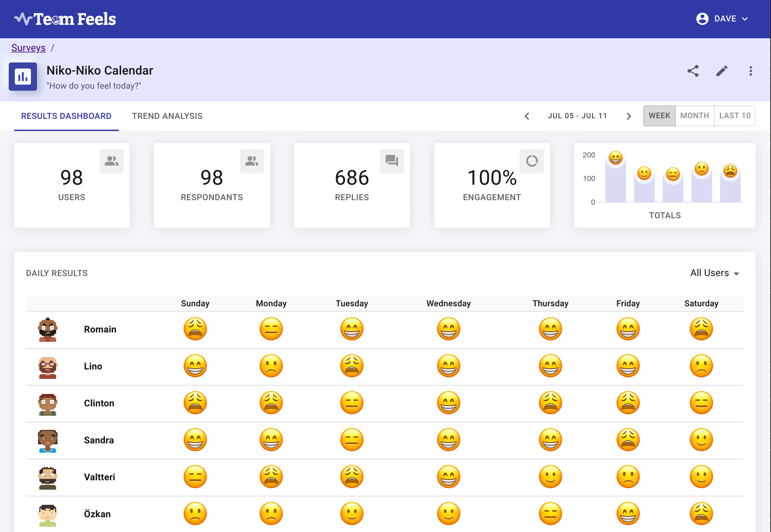
Task: Select the WEEK range toggle
Action: 659,116
